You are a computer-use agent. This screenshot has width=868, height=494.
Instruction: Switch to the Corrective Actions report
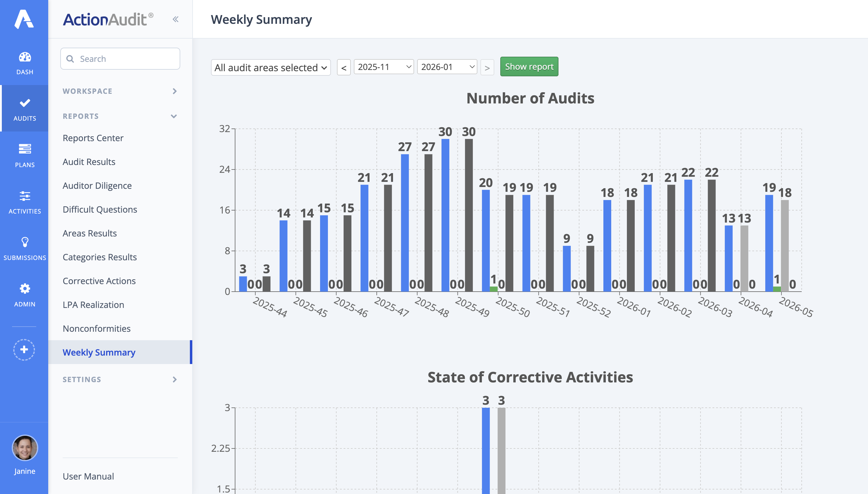coord(99,281)
